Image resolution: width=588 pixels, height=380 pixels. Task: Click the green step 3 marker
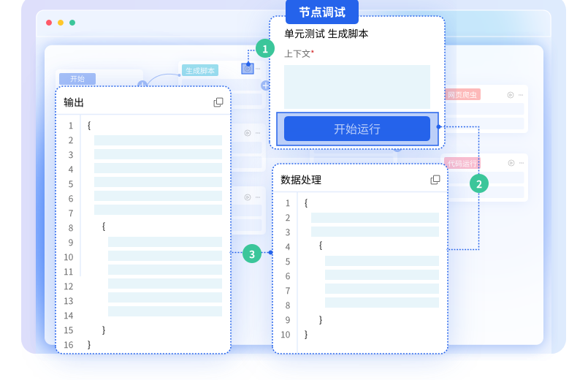[x=252, y=254]
